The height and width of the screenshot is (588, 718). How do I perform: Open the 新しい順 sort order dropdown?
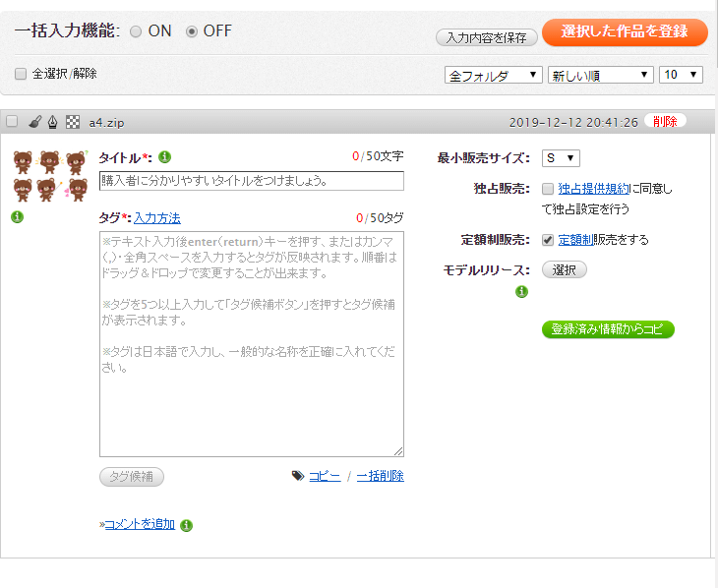click(600, 75)
